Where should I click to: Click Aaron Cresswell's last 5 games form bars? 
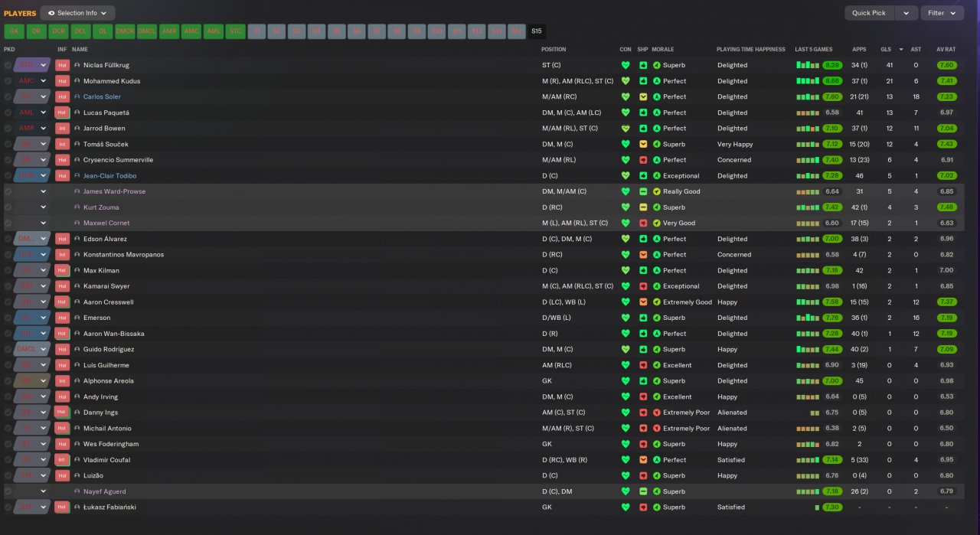[808, 302]
